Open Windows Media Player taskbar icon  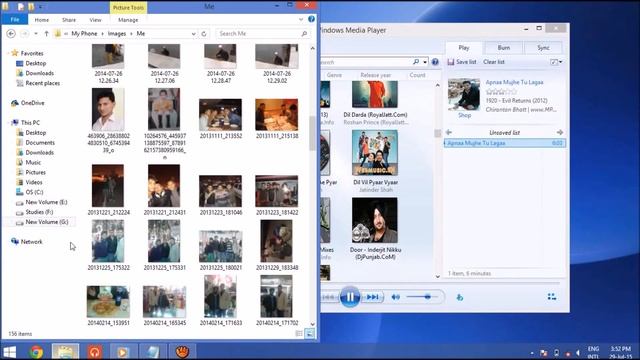(x=123, y=352)
